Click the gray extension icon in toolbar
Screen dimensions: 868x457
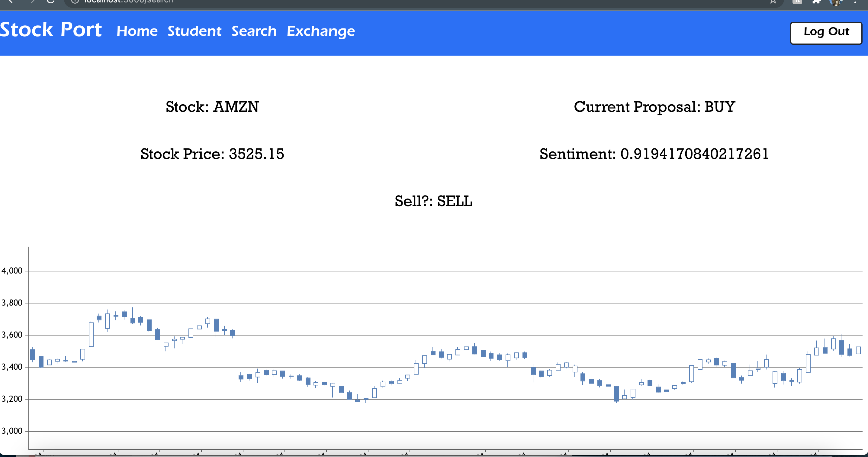click(797, 1)
